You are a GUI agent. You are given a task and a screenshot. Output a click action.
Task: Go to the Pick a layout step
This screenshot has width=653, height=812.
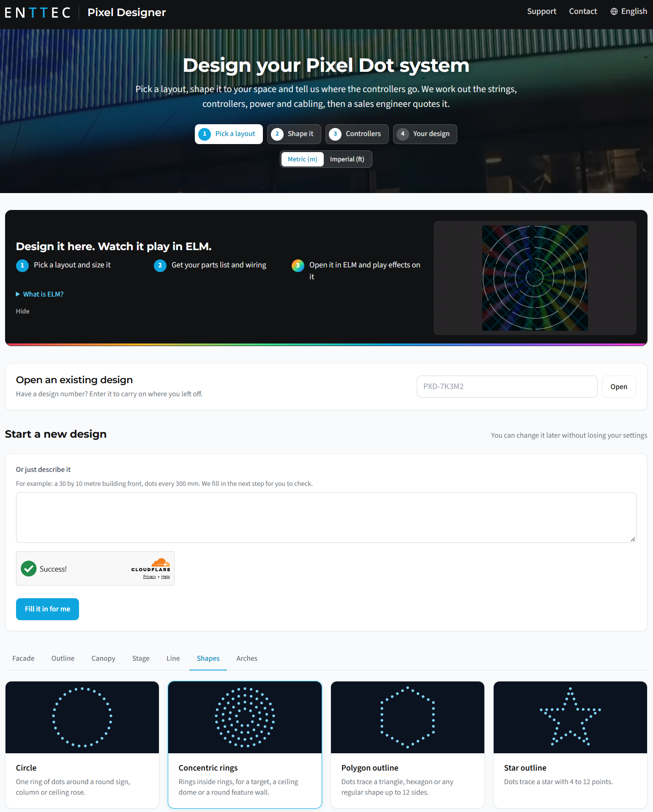coord(229,134)
